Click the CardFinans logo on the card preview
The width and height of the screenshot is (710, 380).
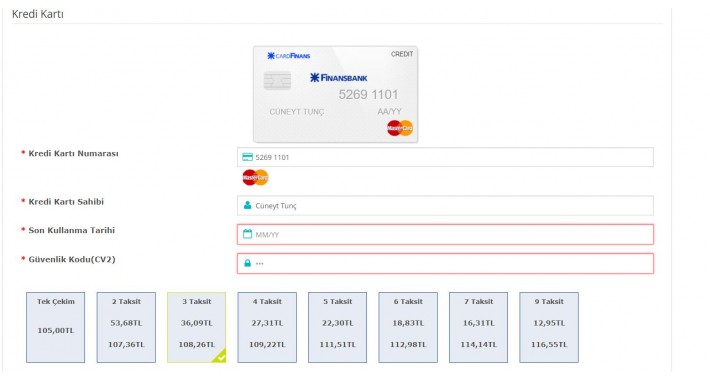click(x=288, y=56)
